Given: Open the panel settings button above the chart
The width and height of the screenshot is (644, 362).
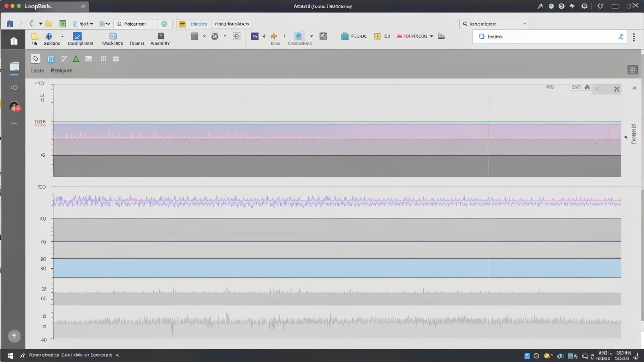Looking at the screenshot, I should click(632, 70).
